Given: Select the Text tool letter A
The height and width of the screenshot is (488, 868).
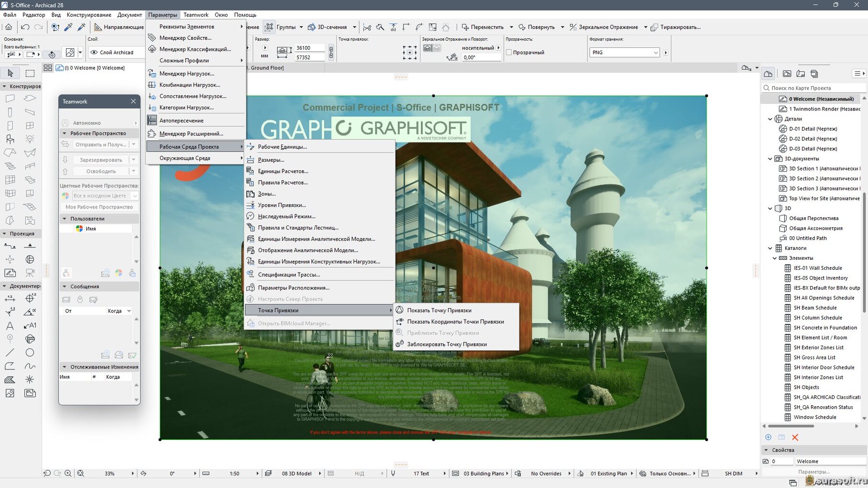Looking at the screenshot, I should point(10,326).
